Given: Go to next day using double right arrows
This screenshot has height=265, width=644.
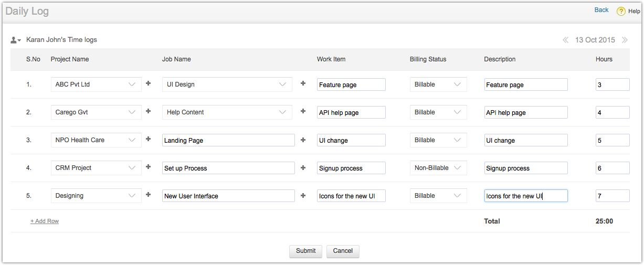Looking at the screenshot, I should pyautogui.click(x=625, y=40).
